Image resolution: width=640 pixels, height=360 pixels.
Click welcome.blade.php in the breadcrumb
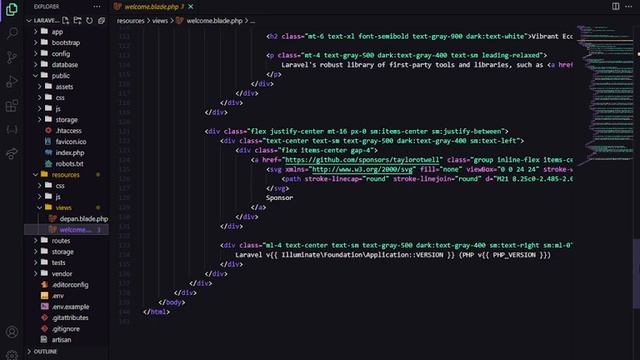pos(214,21)
